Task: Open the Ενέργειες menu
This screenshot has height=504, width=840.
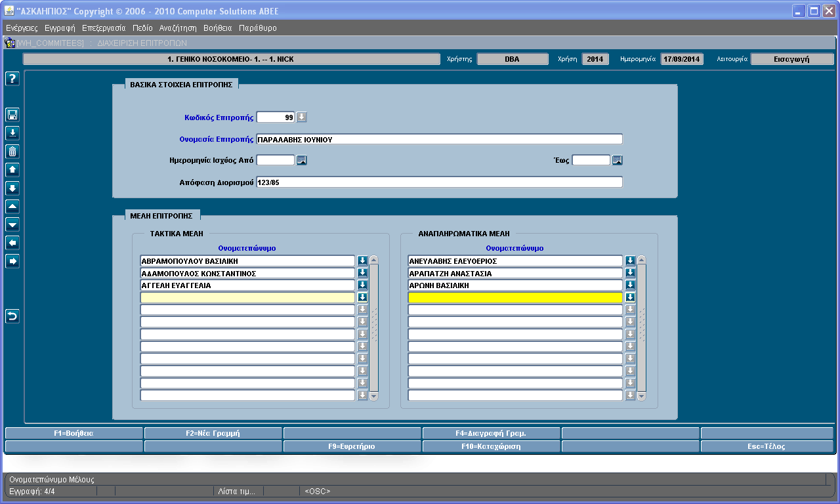Action: point(22,28)
